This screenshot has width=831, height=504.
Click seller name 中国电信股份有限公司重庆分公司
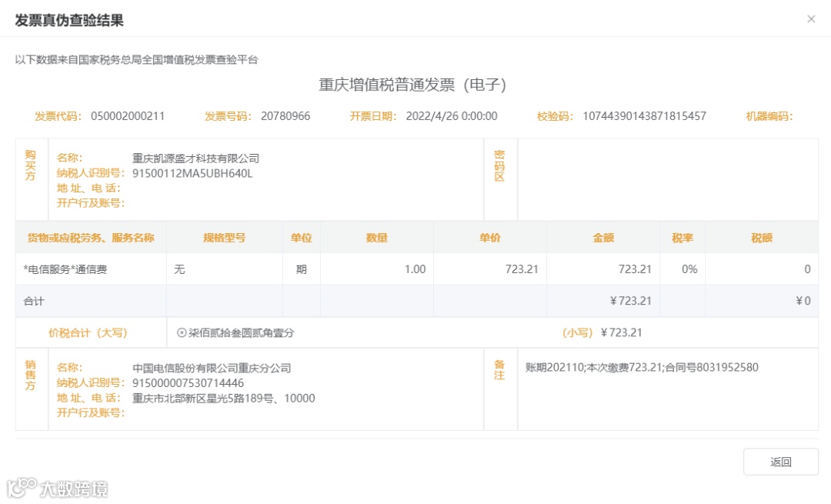(212, 368)
